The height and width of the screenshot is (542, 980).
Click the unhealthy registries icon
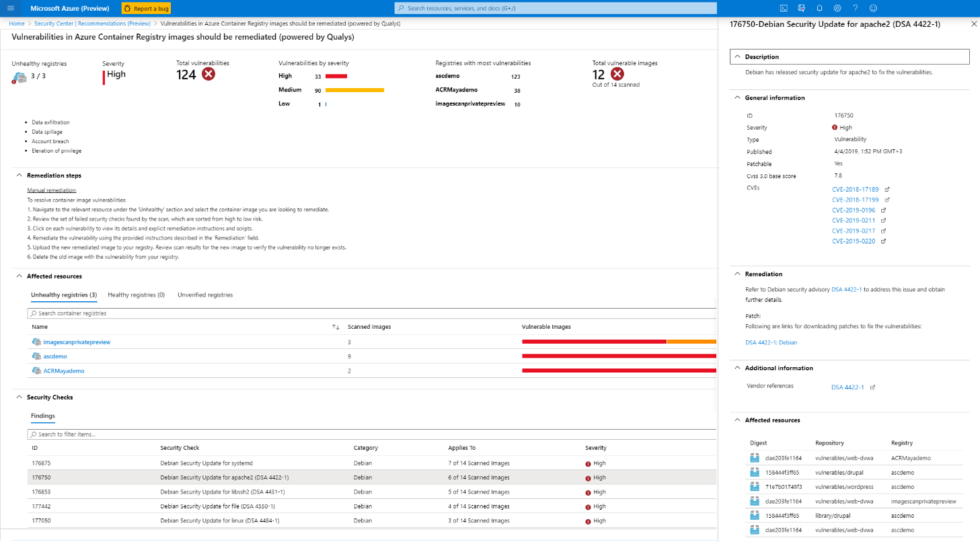click(19, 77)
